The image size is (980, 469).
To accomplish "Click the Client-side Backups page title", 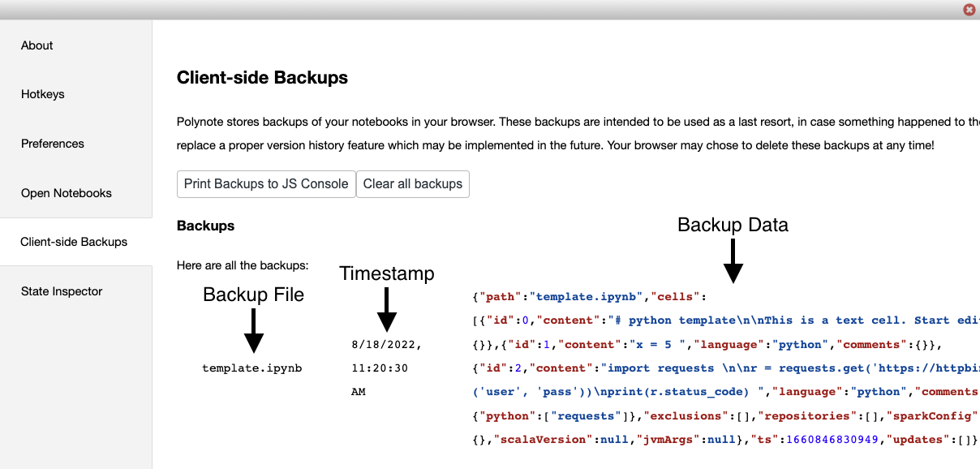I will (262, 78).
